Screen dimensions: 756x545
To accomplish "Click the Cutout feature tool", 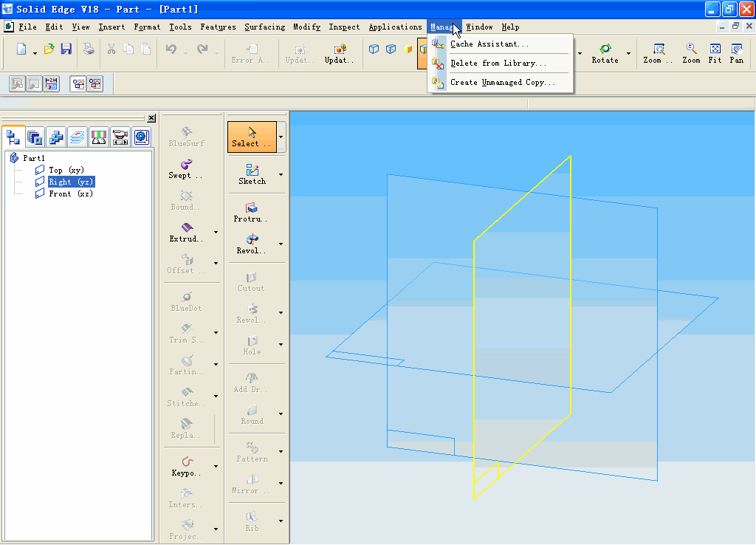I will [x=251, y=281].
